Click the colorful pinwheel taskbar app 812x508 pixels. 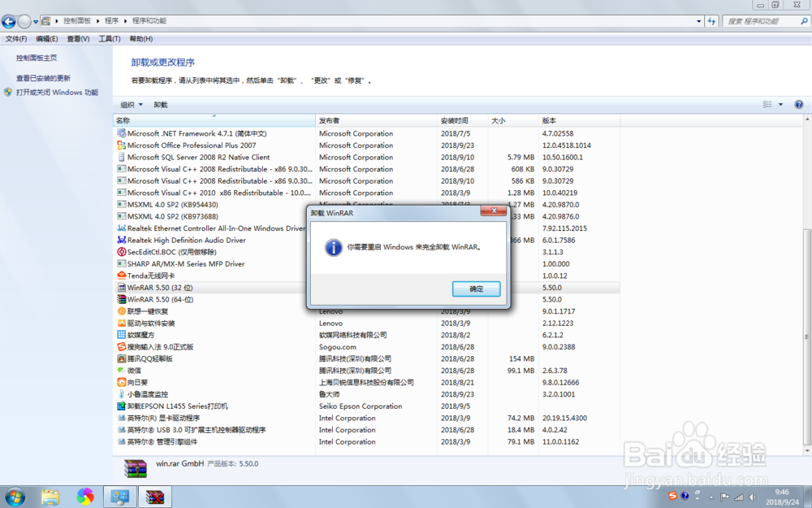click(x=85, y=497)
